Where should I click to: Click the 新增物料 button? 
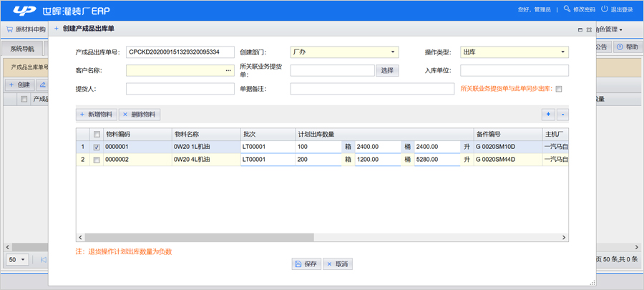[x=96, y=115]
